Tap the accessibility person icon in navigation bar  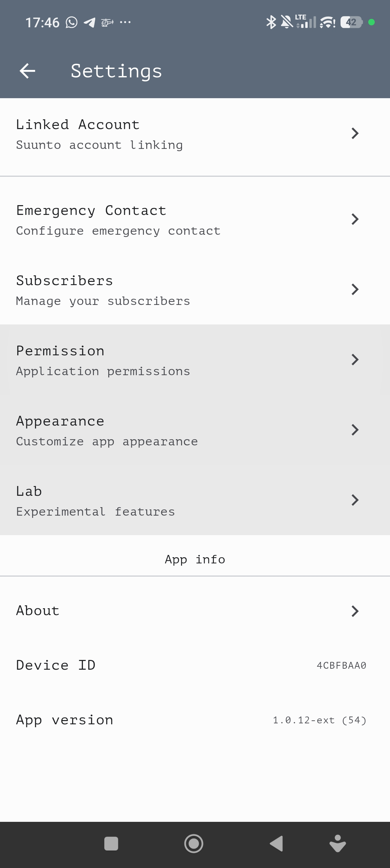[337, 843]
